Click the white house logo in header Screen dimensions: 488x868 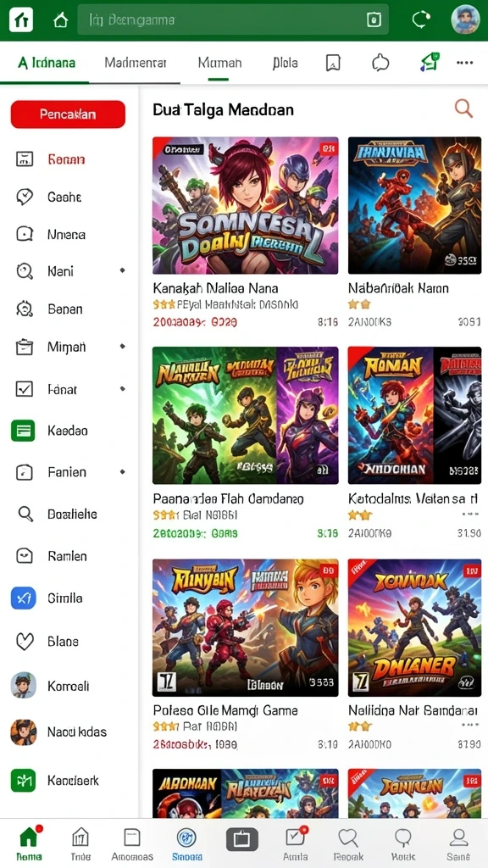tap(21, 20)
